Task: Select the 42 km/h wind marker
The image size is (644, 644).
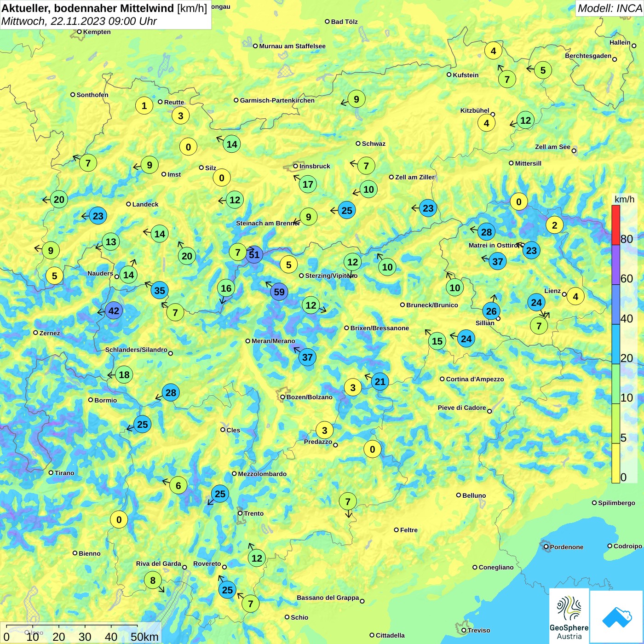Action: click(x=114, y=310)
